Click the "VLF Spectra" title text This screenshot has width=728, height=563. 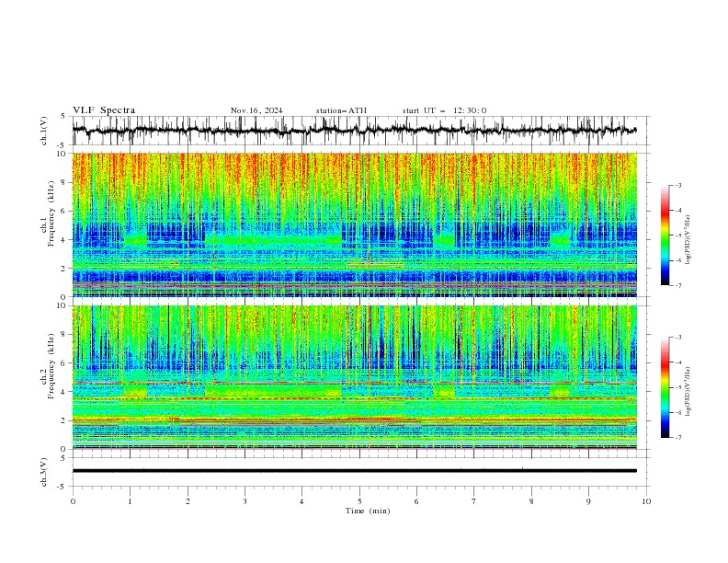(104, 110)
